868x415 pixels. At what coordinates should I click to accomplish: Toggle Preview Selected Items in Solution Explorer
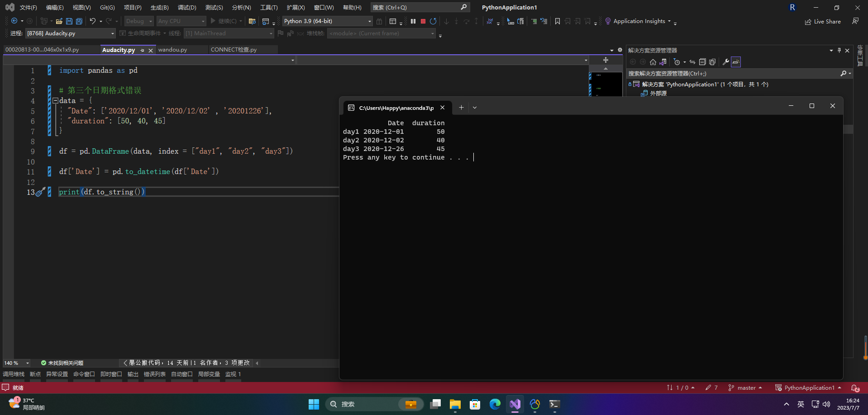pyautogui.click(x=736, y=62)
